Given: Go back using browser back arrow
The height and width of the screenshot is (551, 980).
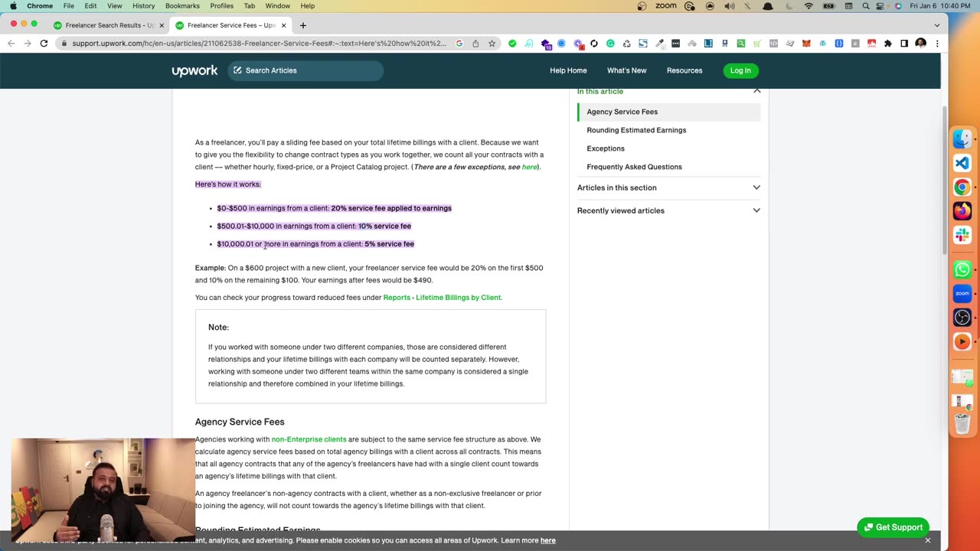Looking at the screenshot, I should click(11, 44).
